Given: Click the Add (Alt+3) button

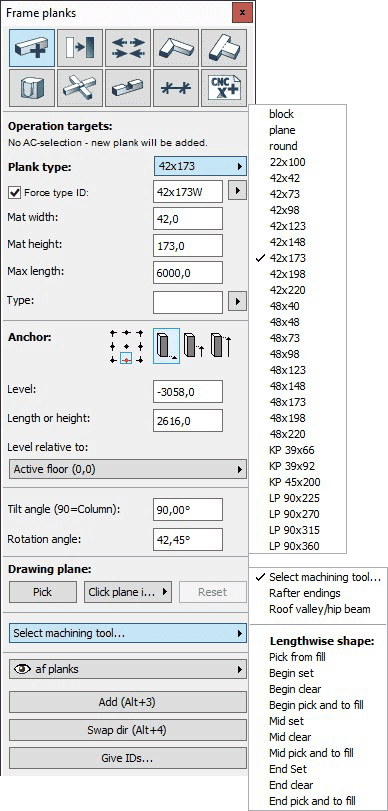Looking at the screenshot, I should point(128,702).
